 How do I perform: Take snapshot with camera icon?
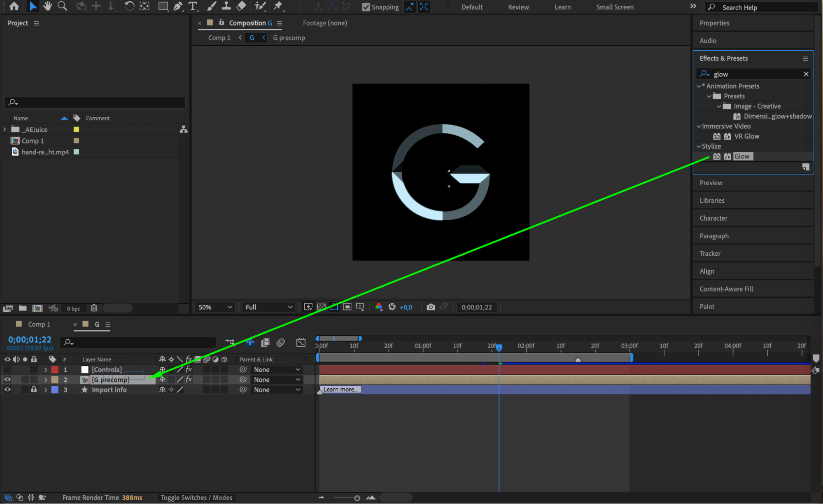431,307
